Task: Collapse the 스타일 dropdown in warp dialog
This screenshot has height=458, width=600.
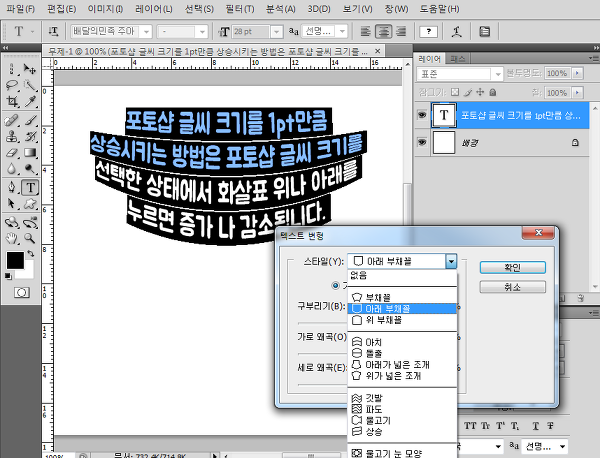Action: coord(451,261)
